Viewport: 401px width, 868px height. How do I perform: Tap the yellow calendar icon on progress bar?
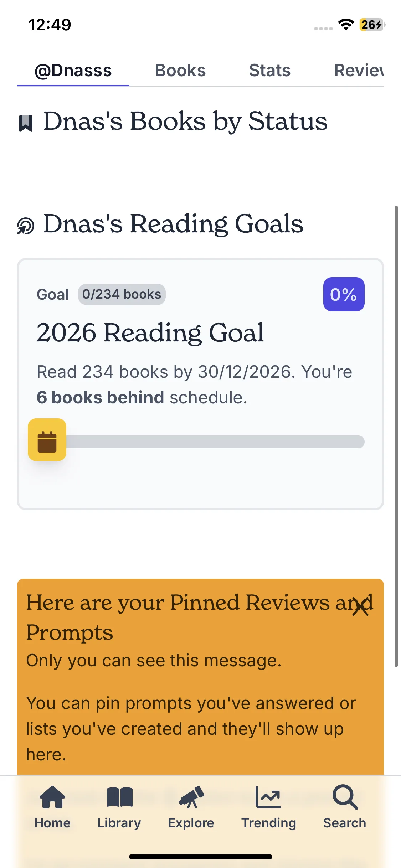[x=47, y=440]
